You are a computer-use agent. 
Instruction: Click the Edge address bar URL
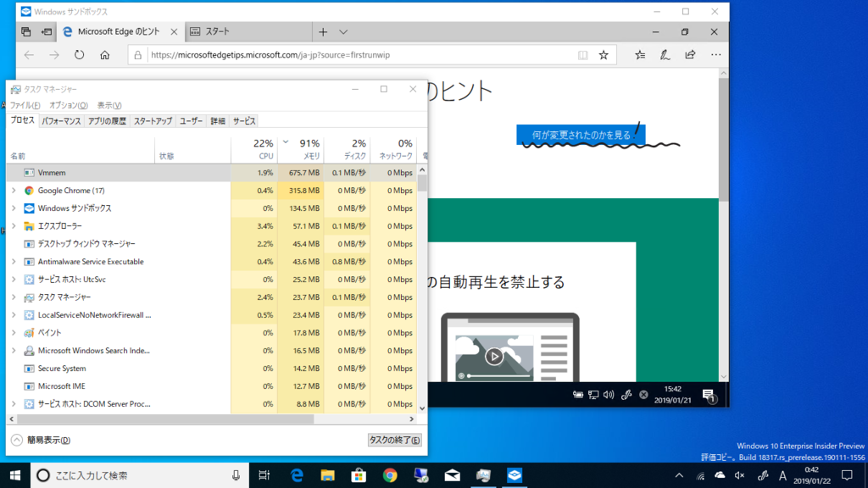coord(270,55)
